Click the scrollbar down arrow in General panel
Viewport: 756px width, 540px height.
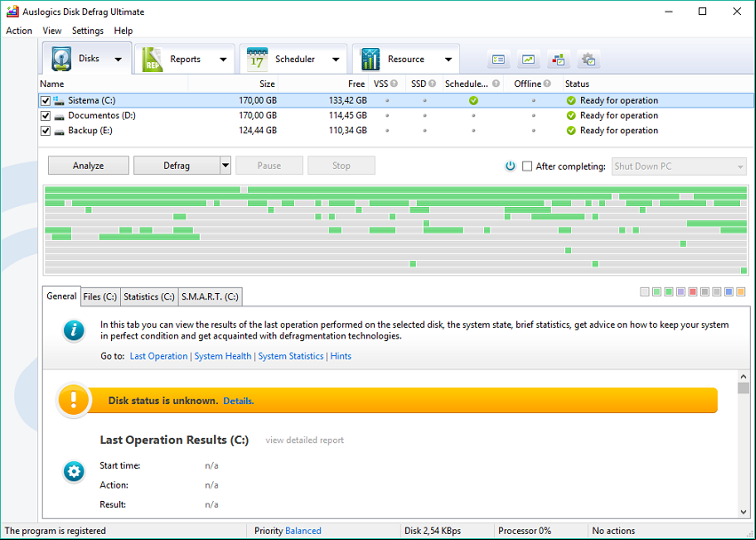coord(743,512)
